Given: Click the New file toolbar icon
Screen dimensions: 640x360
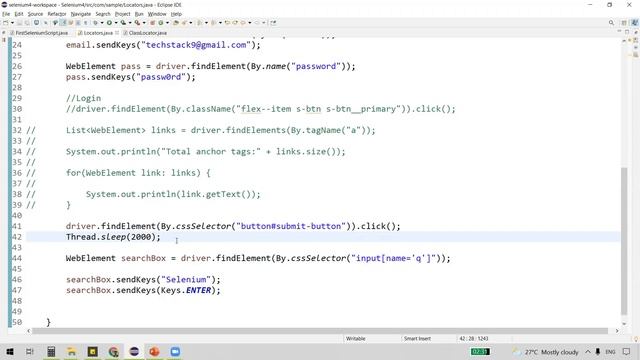Looking at the screenshot, I should pyautogui.click(x=6, y=23).
